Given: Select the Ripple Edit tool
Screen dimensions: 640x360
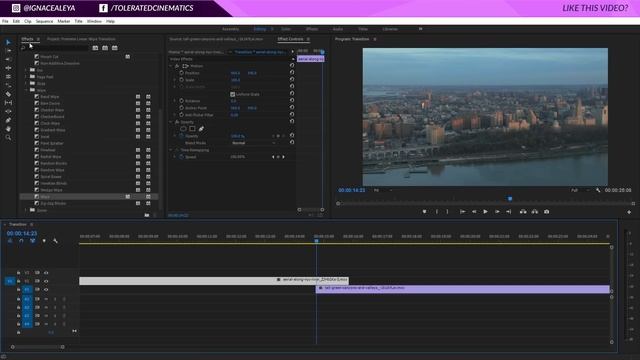Looking at the screenshot, I should pyautogui.click(x=8, y=59).
